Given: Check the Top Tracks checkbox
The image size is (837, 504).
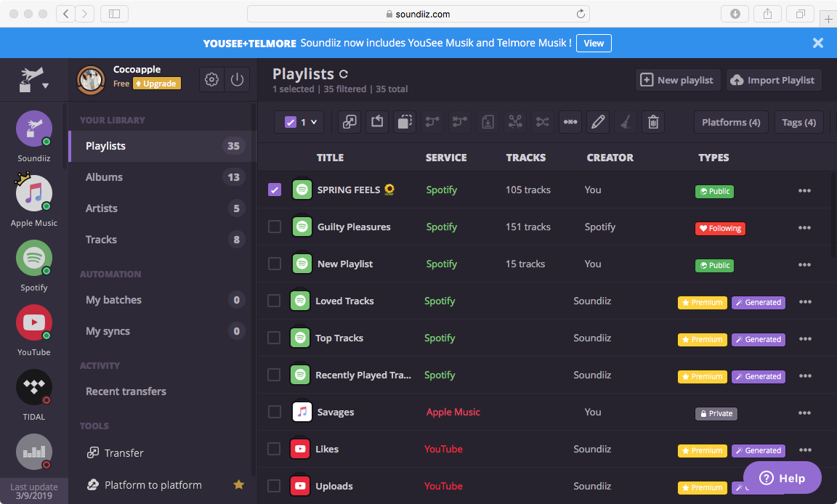Looking at the screenshot, I should coord(274,338).
